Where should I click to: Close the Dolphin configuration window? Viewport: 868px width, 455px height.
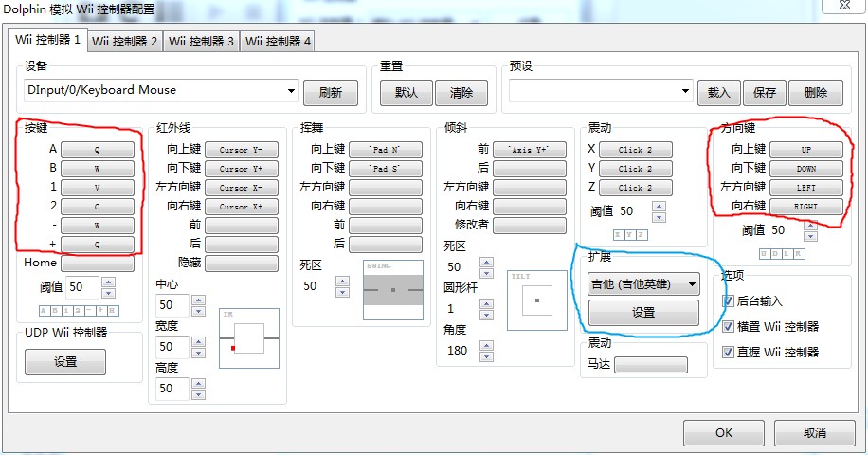click(844, 6)
